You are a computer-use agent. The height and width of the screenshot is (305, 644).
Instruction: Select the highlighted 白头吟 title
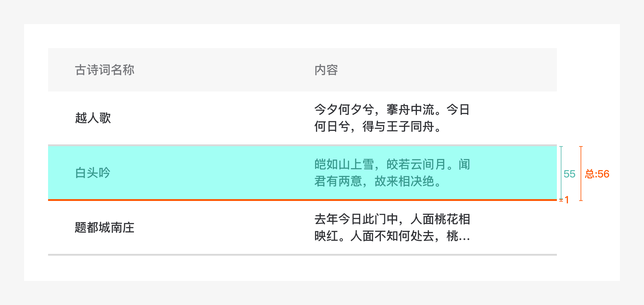coord(93,173)
